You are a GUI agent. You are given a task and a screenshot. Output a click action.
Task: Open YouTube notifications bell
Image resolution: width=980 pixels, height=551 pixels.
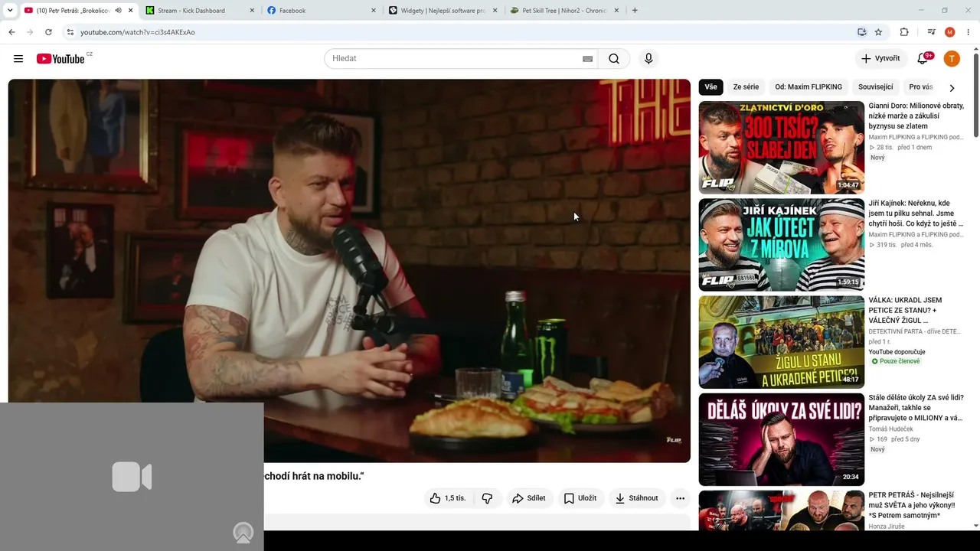coord(923,59)
